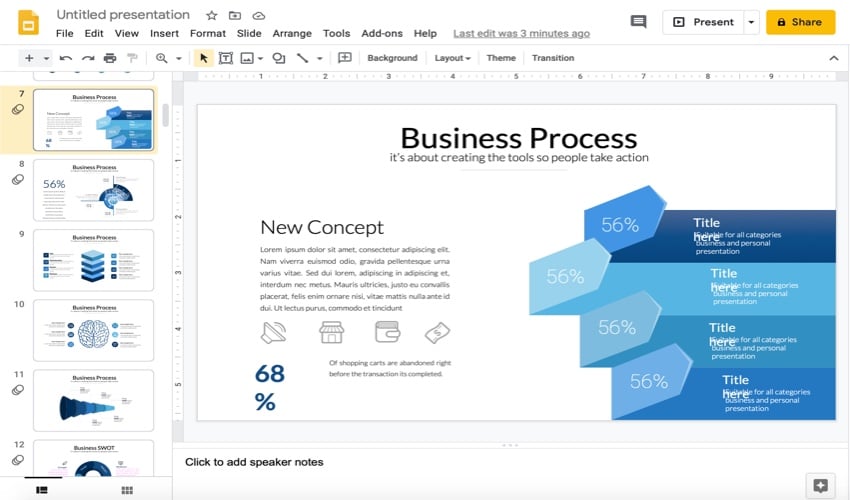Screen dimensions: 850x500
Task: Click the undo icon
Action: point(66,58)
